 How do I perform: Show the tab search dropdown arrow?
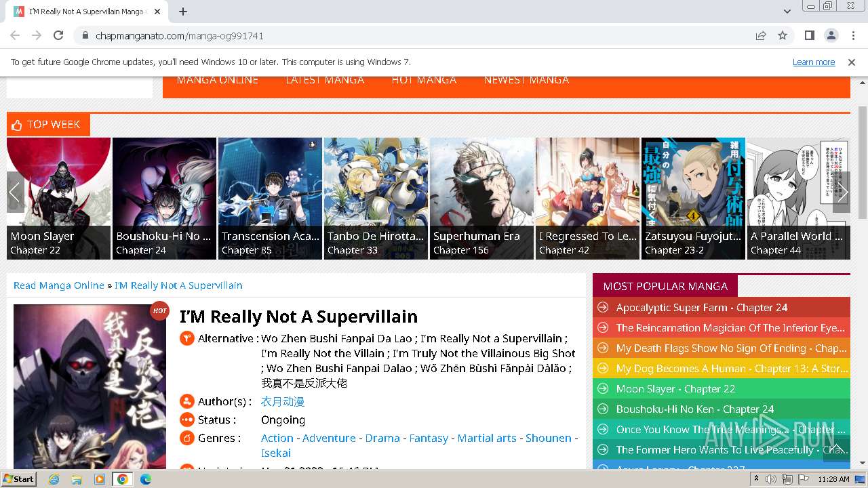click(787, 12)
